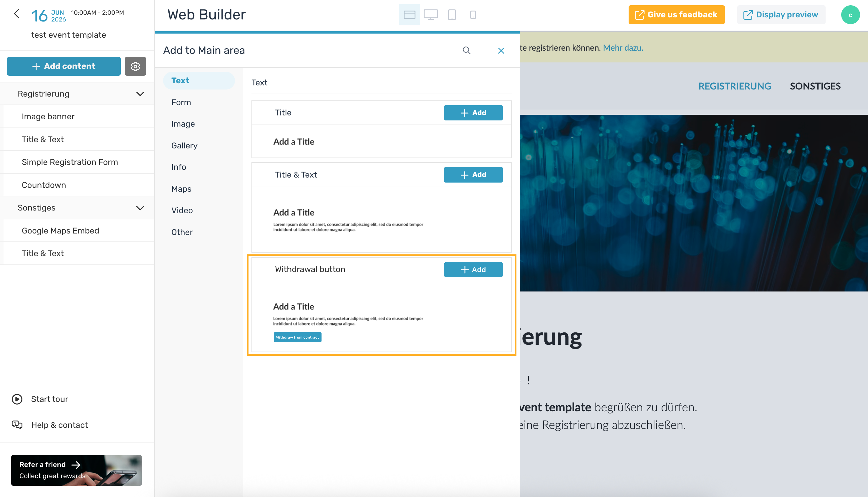Viewport: 868px width, 497px height.
Task: Switch to mobile phone preview icon
Action: (473, 15)
